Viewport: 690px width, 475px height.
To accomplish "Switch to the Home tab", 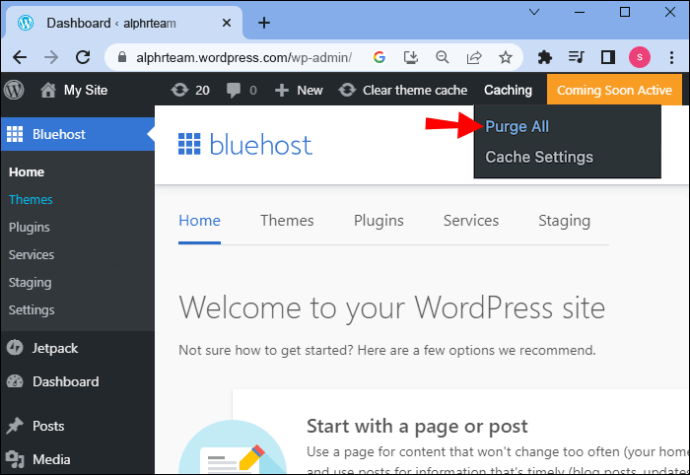I will [x=199, y=221].
